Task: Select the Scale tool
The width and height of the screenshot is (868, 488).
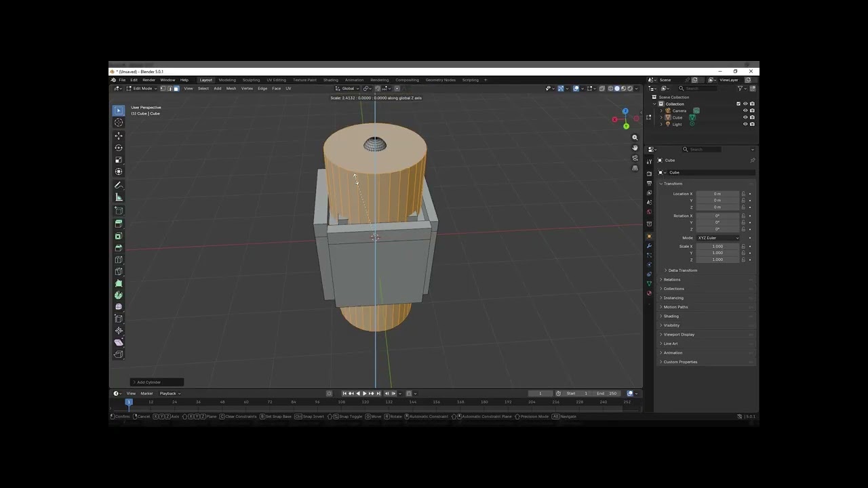Action: [x=119, y=160]
